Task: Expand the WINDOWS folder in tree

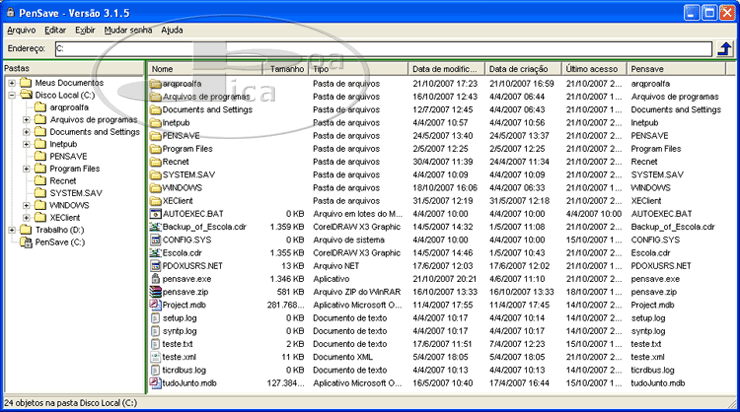Action: click(x=26, y=205)
